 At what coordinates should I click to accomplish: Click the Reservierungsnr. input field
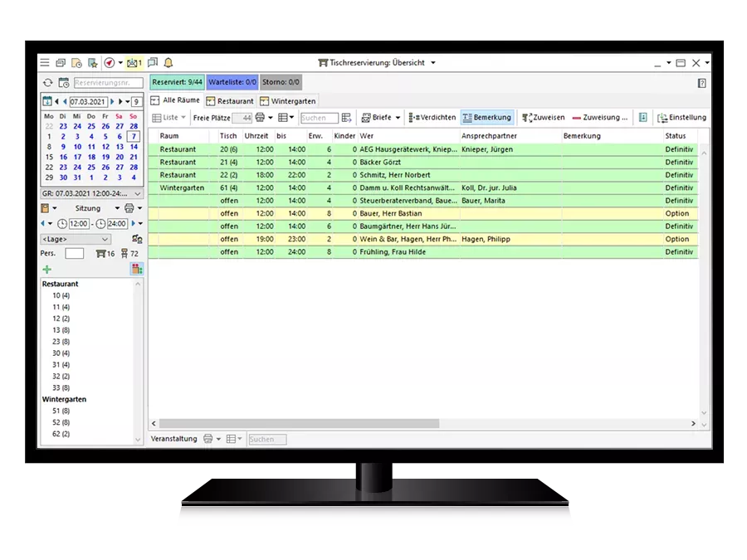[x=107, y=83]
